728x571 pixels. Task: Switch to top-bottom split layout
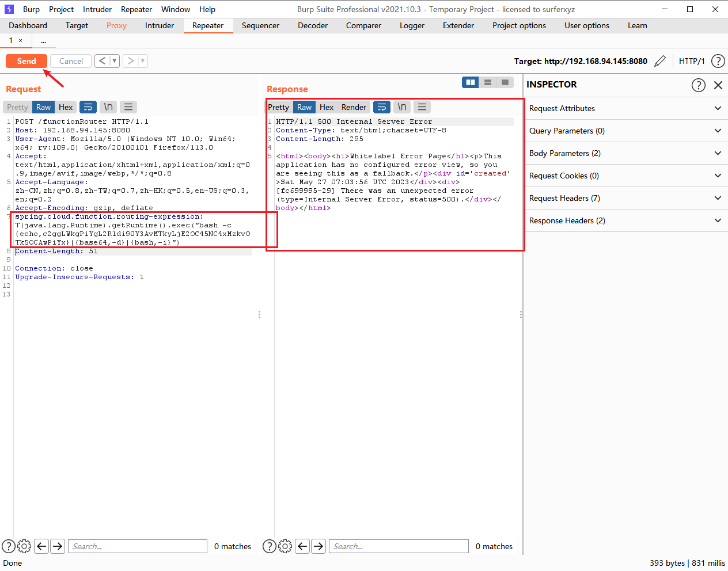(x=488, y=82)
